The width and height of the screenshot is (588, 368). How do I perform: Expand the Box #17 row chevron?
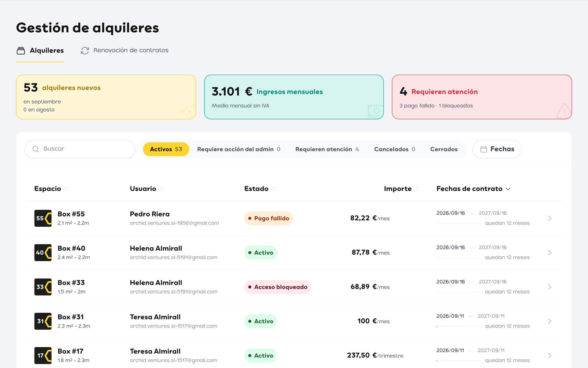click(550, 355)
